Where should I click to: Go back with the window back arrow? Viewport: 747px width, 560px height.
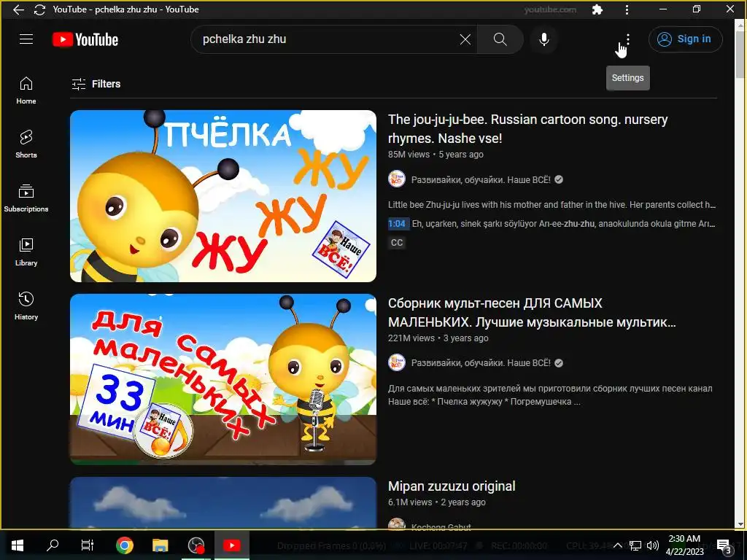click(18, 9)
